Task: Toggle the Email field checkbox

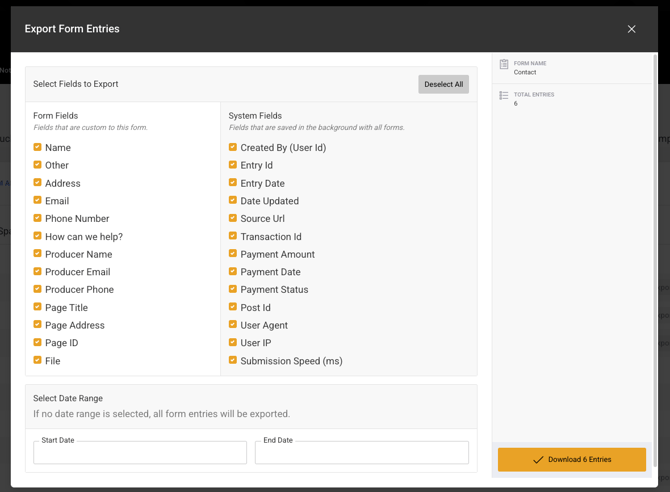Action: coord(37,201)
